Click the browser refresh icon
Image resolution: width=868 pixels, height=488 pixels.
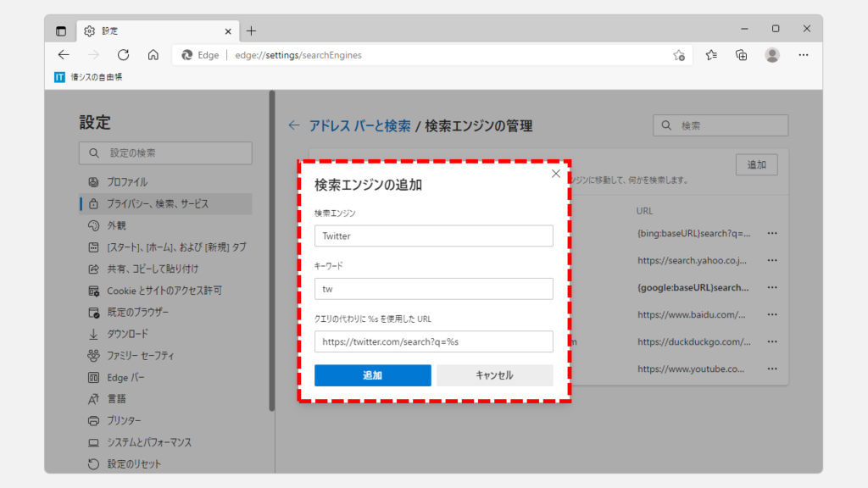click(x=123, y=55)
